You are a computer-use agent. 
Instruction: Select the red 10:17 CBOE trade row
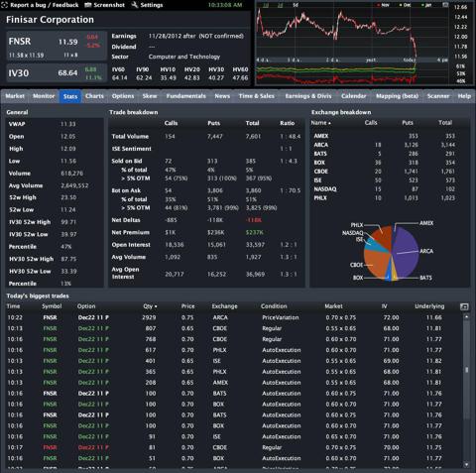[x=233, y=447]
